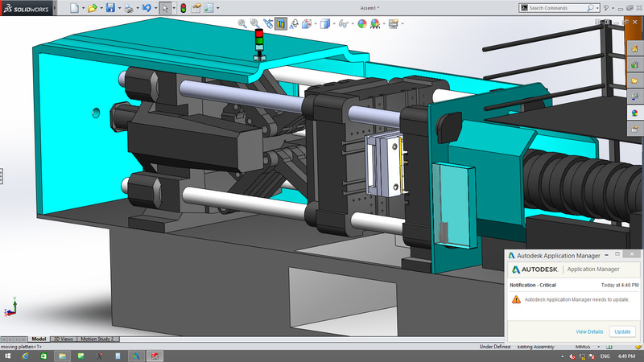Click the Save floppy disk icon
Screen dimensions: 644x362
(110, 8)
